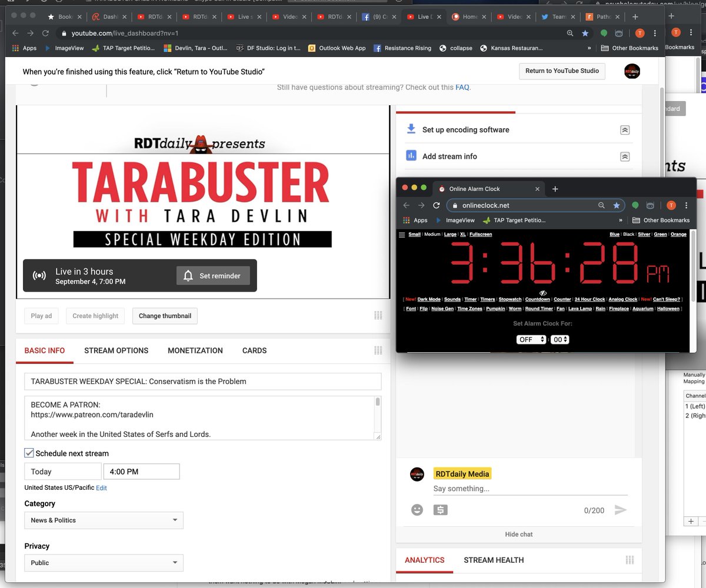Open the alarm hour dropdown showing OFF
This screenshot has height=588, width=706.
tap(531, 339)
